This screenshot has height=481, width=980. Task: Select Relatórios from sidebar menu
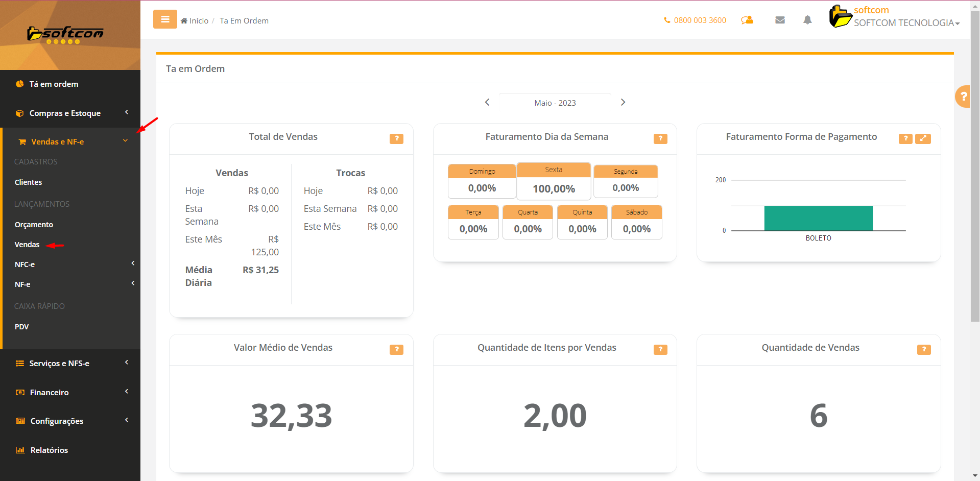[x=49, y=450]
